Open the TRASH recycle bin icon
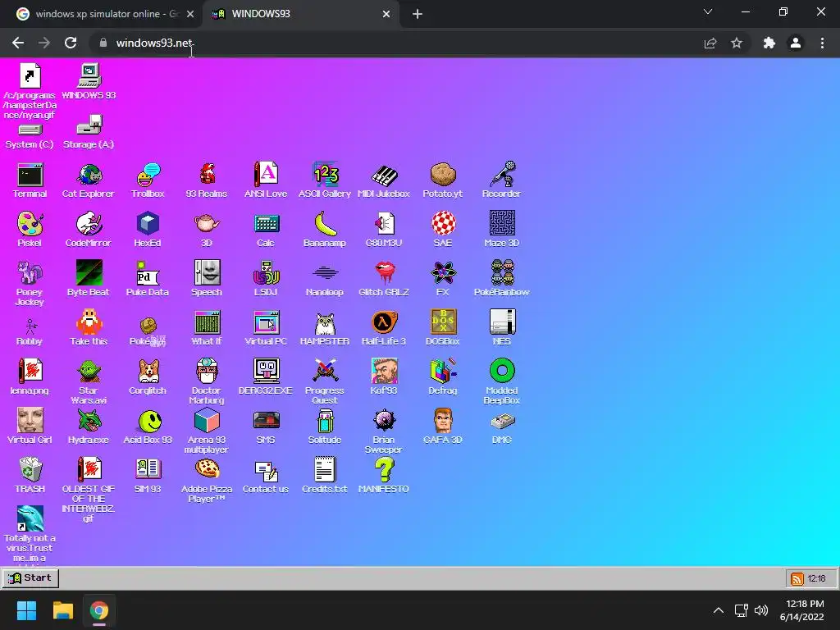This screenshot has height=630, width=840. [x=30, y=476]
